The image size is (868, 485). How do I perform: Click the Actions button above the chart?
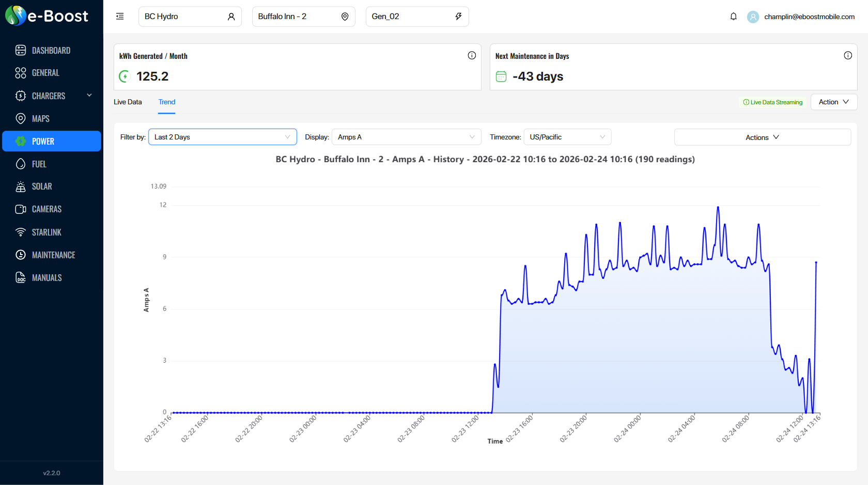tap(762, 137)
